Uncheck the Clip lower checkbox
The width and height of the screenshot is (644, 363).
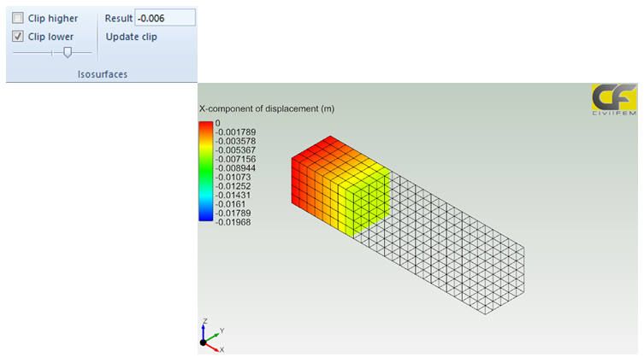[x=18, y=37]
